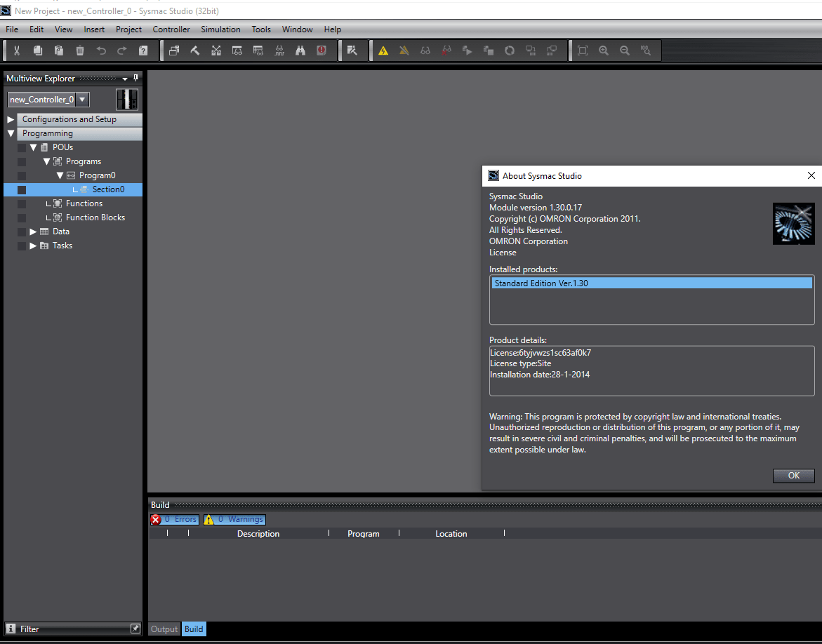
Task: Click the Synchronize toolbar icon
Action: click(x=510, y=50)
